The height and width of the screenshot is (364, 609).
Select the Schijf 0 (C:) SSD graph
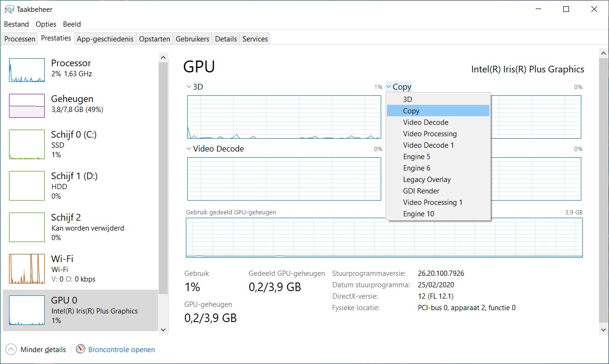coord(27,144)
